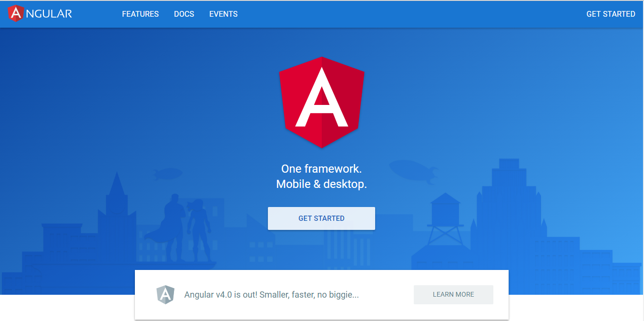
Task: Click the blue top navigation bar
Action: pyautogui.click(x=334, y=14)
